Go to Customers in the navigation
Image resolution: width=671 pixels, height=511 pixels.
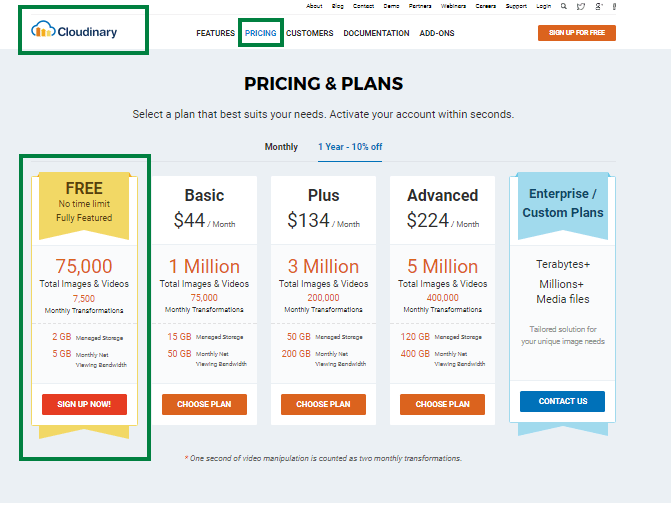[x=309, y=33]
